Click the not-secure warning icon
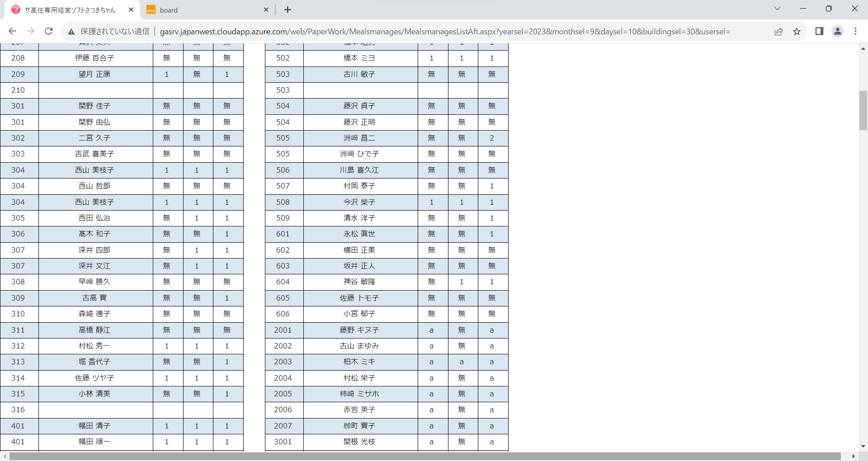The width and height of the screenshot is (868, 461). click(71, 32)
